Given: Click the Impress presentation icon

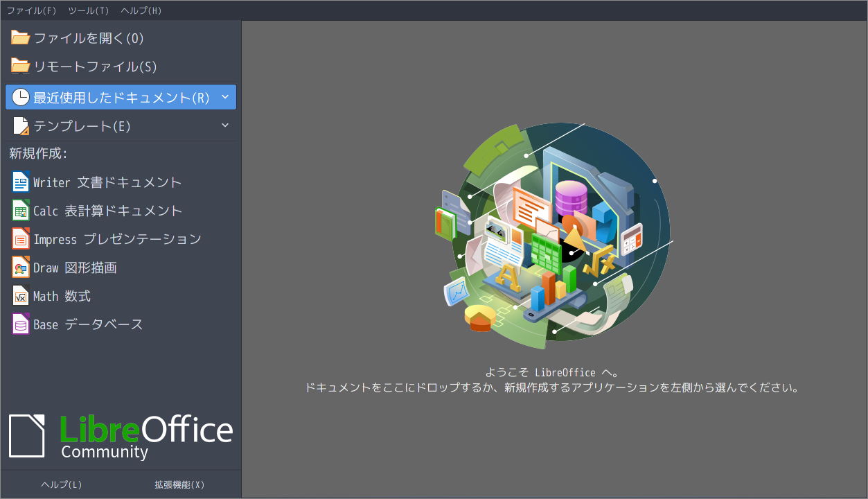Looking at the screenshot, I should pos(21,238).
